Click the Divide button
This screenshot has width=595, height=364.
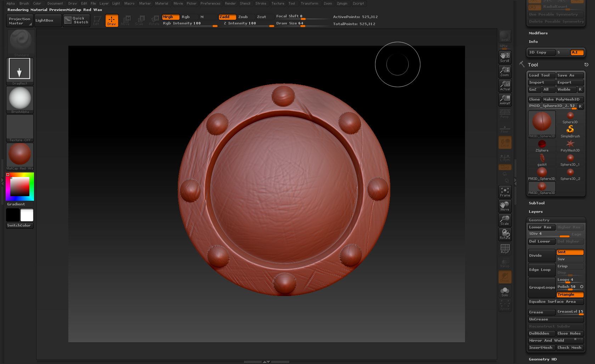(541, 256)
